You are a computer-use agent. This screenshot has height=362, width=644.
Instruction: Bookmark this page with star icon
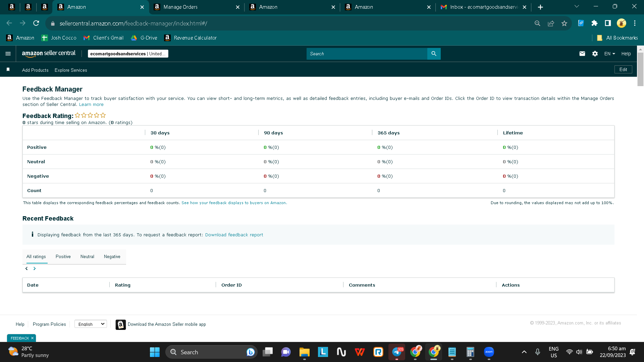click(x=564, y=23)
